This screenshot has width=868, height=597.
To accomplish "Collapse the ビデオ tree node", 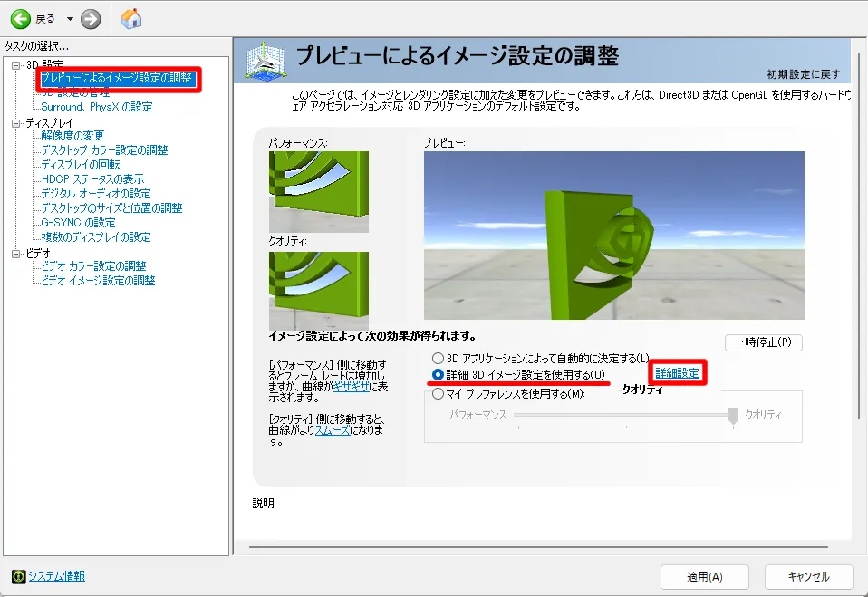I will click(x=15, y=253).
